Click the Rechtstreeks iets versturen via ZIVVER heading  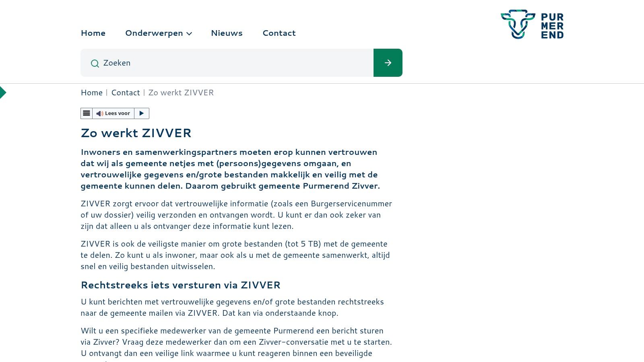180,285
